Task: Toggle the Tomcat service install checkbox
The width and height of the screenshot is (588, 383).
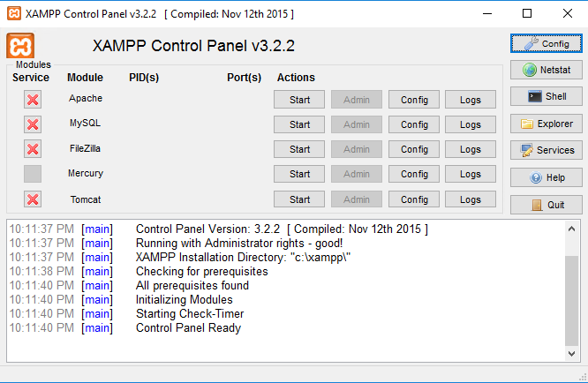Action: click(x=33, y=199)
